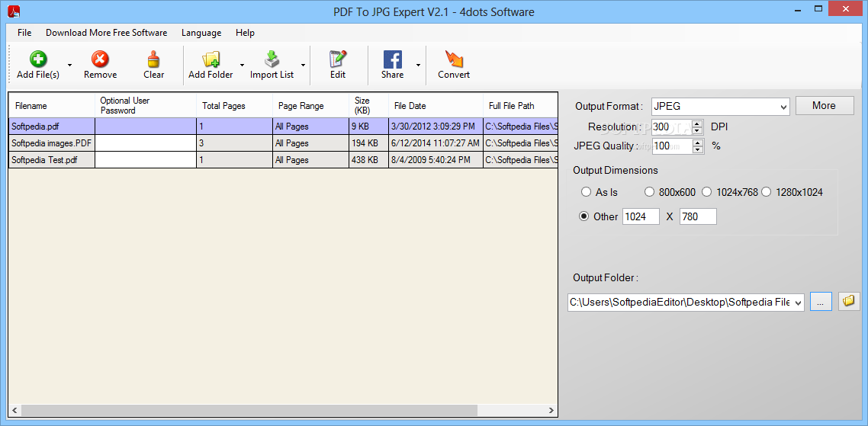Click All Pages cell for Softpedia Test.pdf
Viewport: 868px width, 426px height.
310,160
